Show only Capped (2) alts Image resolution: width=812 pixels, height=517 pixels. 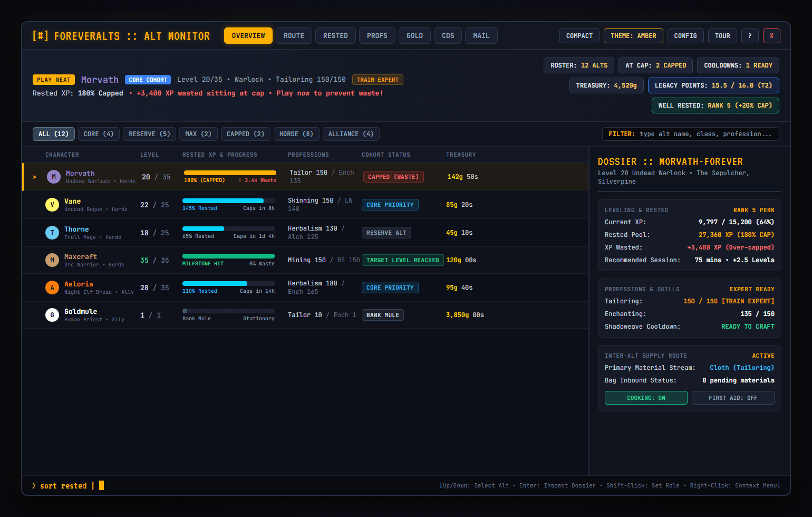click(x=245, y=134)
